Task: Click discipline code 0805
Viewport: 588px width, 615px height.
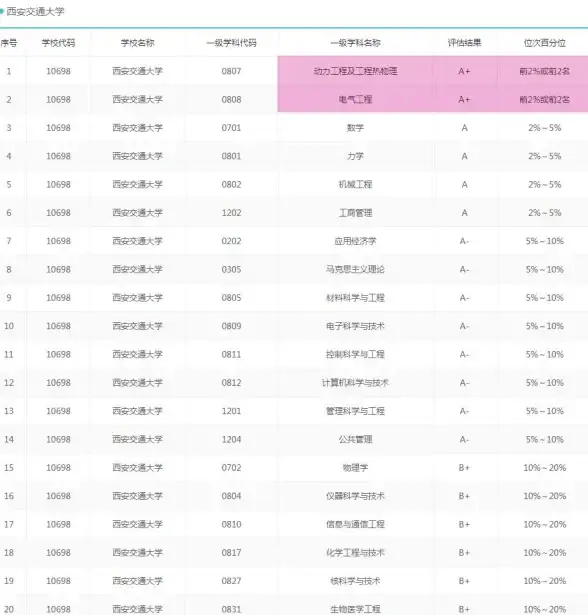Action: click(231, 298)
